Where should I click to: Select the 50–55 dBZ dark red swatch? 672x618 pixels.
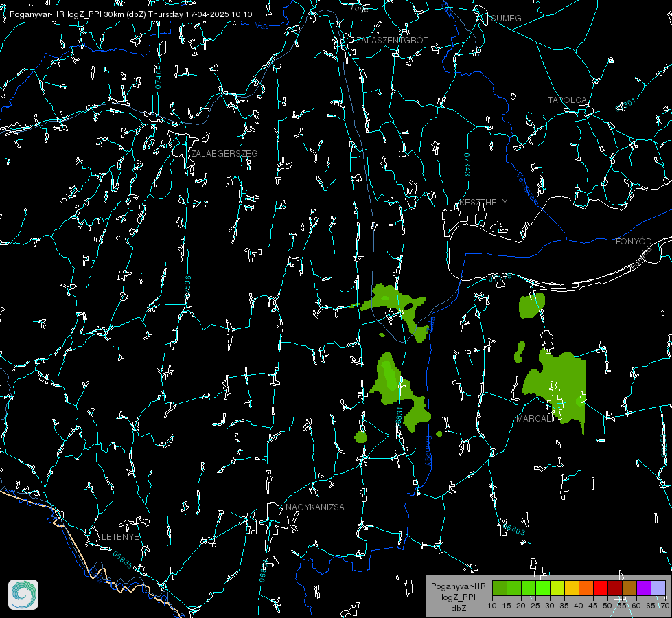(615, 588)
